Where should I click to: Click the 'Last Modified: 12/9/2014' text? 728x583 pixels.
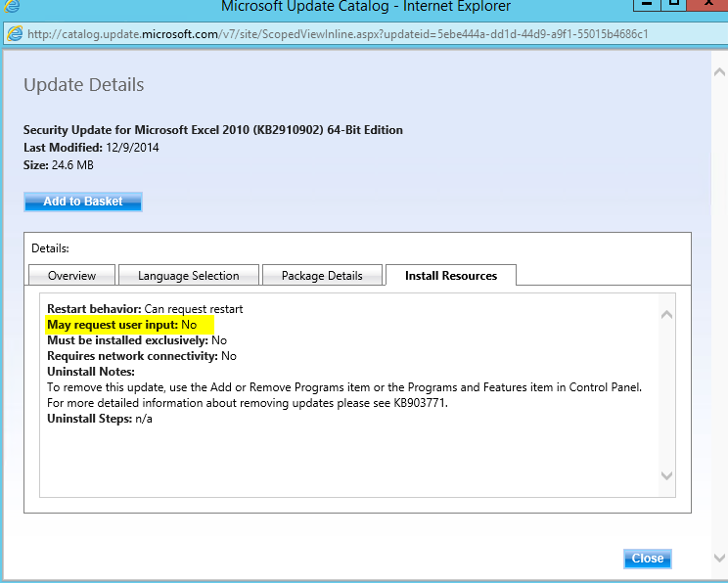point(91,148)
